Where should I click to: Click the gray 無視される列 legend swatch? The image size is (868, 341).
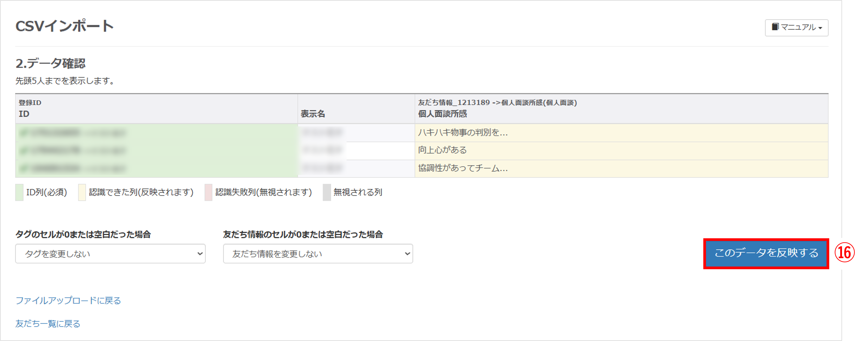[x=327, y=192]
